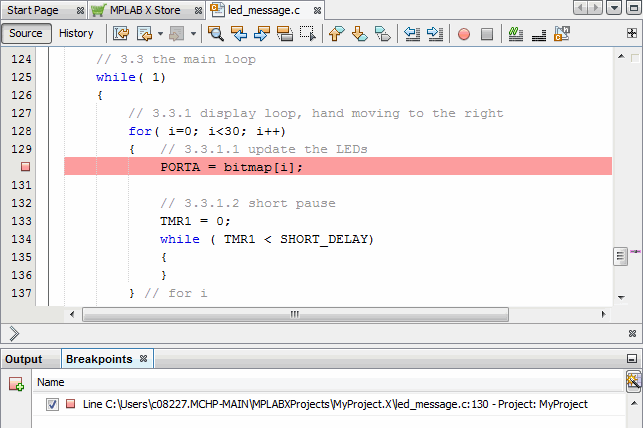
Task: Click the editor horizontal scrollbar thumb
Action: pos(294,314)
